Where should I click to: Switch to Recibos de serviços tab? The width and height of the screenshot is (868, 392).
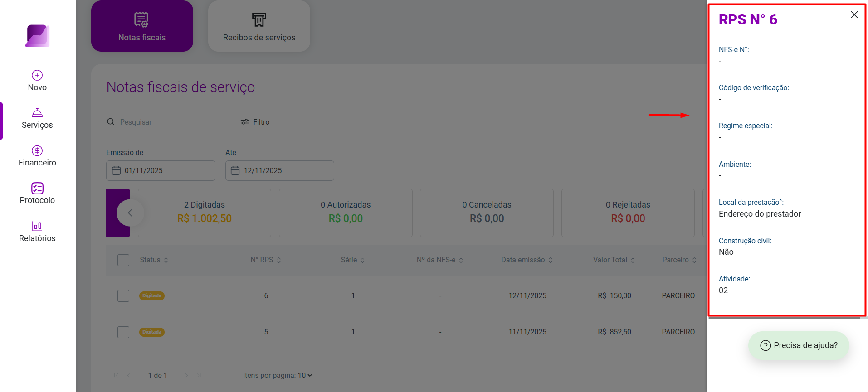(x=259, y=26)
